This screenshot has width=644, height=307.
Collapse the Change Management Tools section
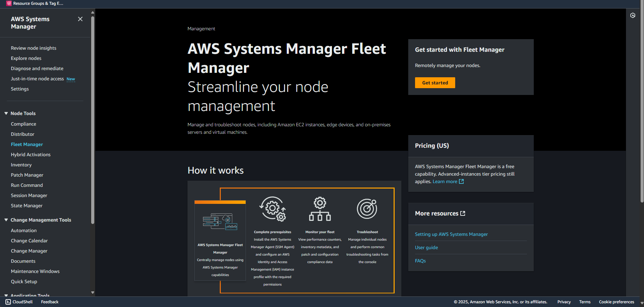[x=6, y=220]
